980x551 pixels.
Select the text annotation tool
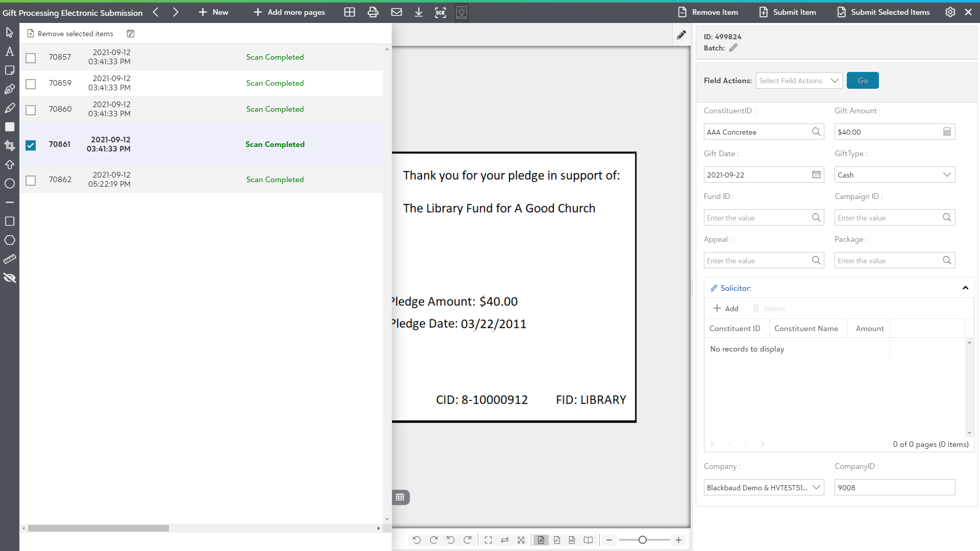tap(9, 52)
